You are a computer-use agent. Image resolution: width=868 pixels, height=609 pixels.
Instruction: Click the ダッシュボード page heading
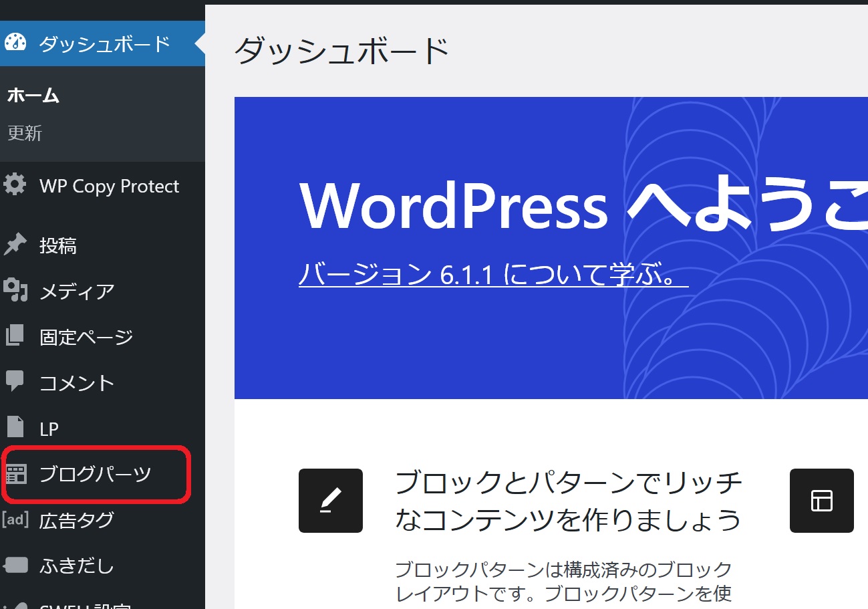[x=342, y=51]
